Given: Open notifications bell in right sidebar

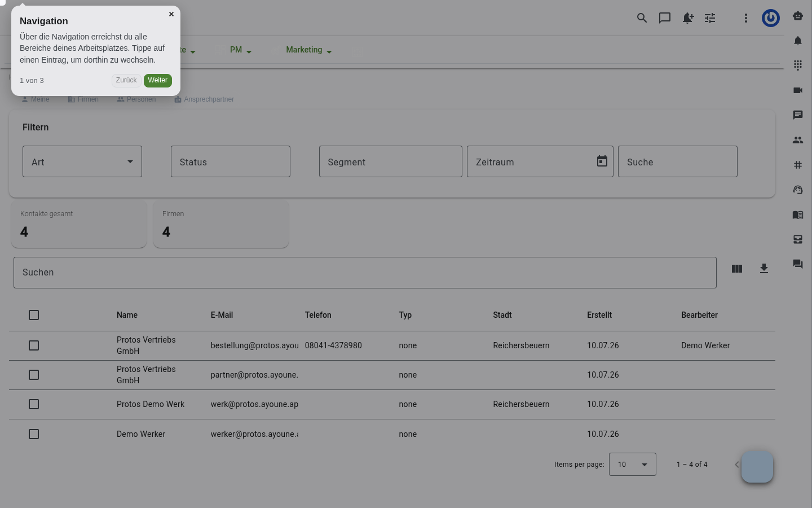Looking at the screenshot, I should [x=798, y=41].
